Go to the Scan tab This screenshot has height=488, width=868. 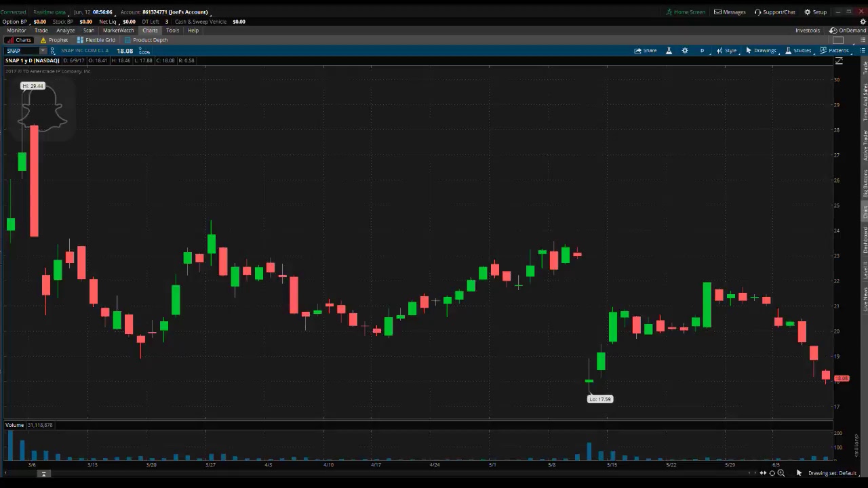pos(89,30)
